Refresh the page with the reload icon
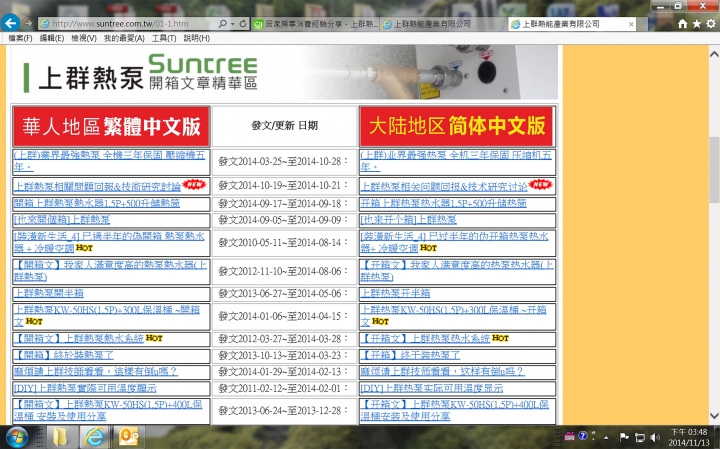The image size is (720, 449). pos(243,23)
